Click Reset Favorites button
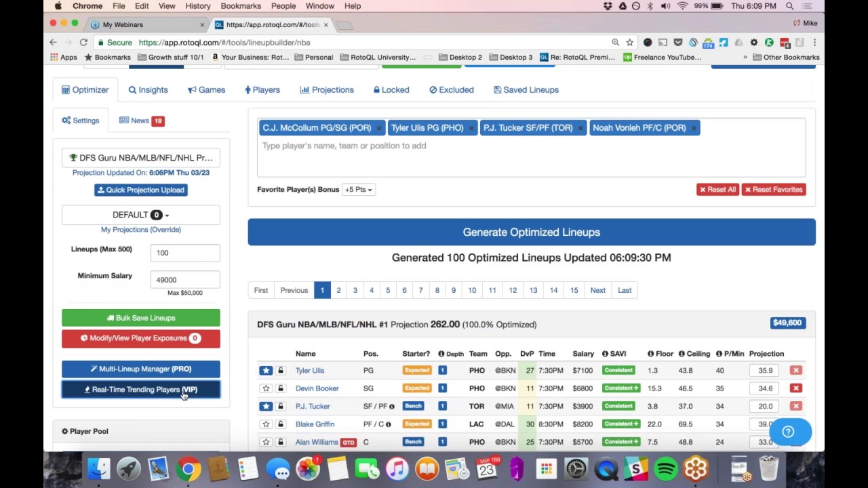The width and height of the screenshot is (868, 488). pos(774,190)
